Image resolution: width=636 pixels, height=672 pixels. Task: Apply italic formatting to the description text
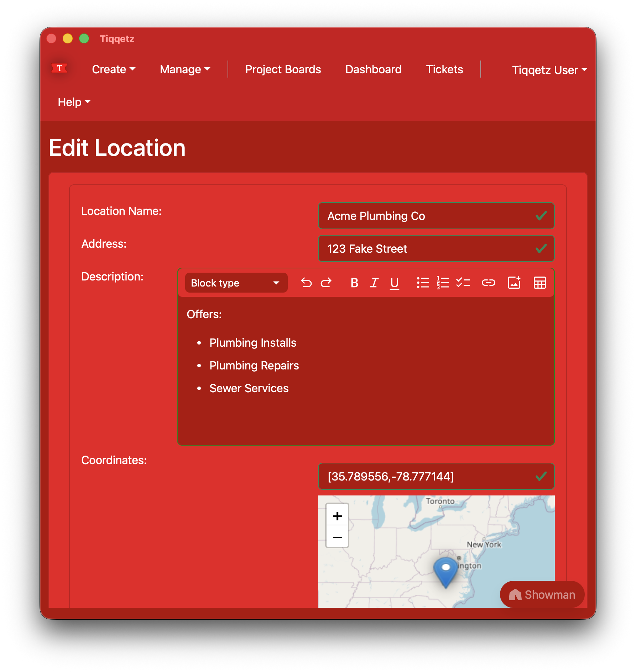pyautogui.click(x=374, y=283)
